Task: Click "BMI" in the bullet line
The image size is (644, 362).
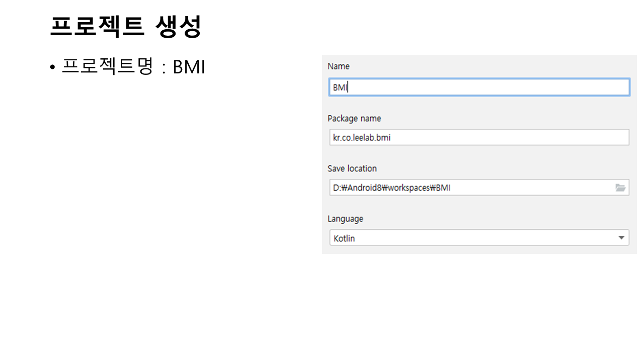Action: pyautogui.click(x=189, y=67)
